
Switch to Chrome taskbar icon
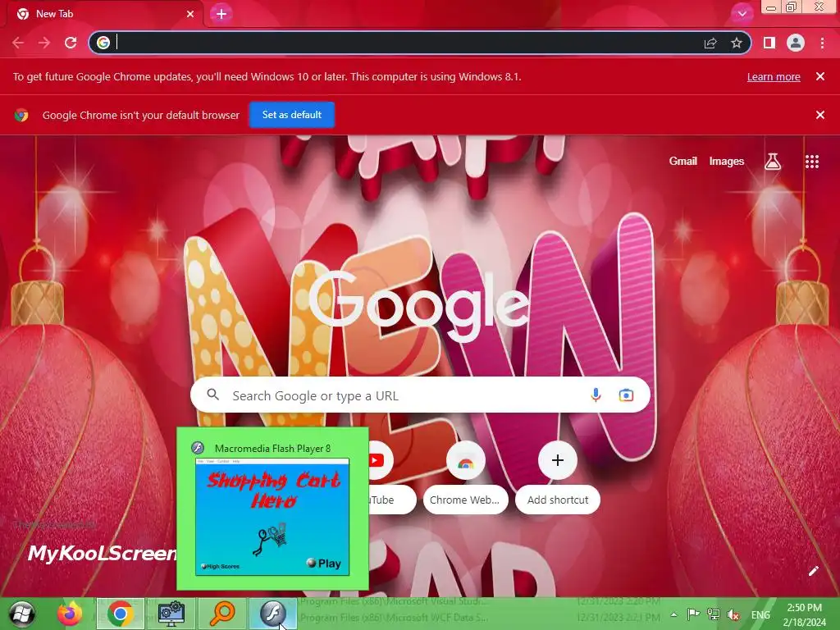121,614
